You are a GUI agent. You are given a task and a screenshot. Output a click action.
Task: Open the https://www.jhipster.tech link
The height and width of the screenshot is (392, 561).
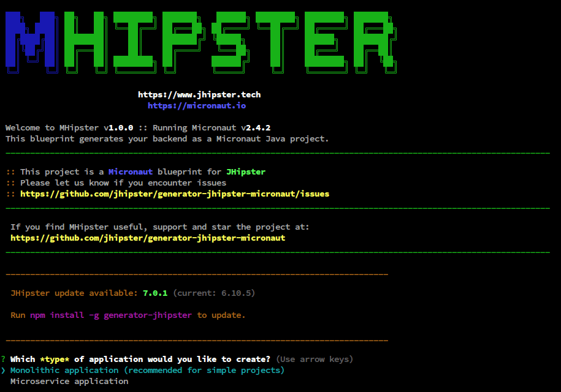tap(199, 95)
